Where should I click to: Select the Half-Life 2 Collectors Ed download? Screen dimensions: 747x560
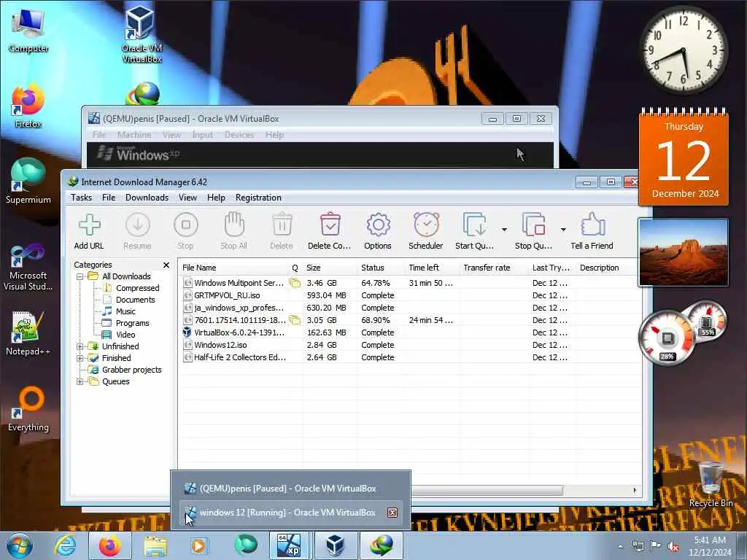[x=410, y=357]
